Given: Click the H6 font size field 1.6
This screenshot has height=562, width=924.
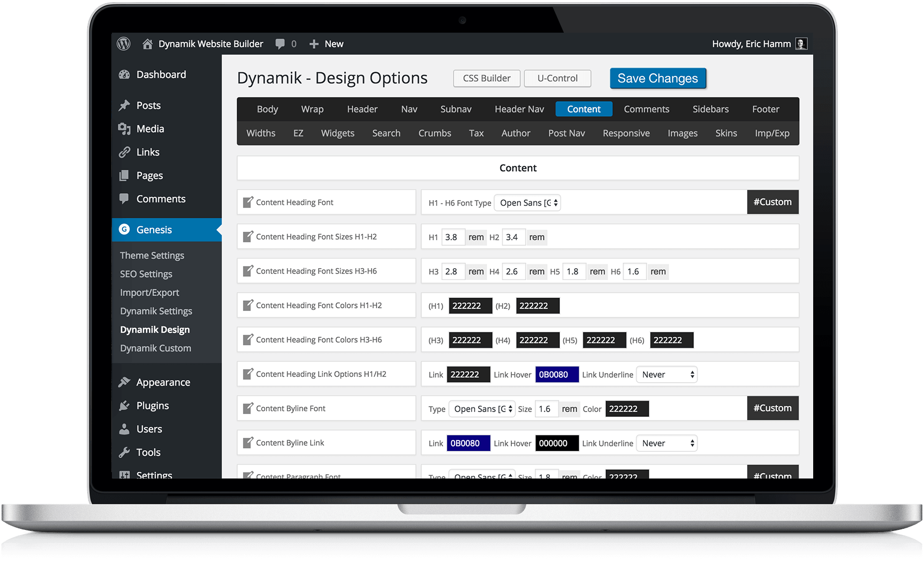Looking at the screenshot, I should (x=635, y=271).
